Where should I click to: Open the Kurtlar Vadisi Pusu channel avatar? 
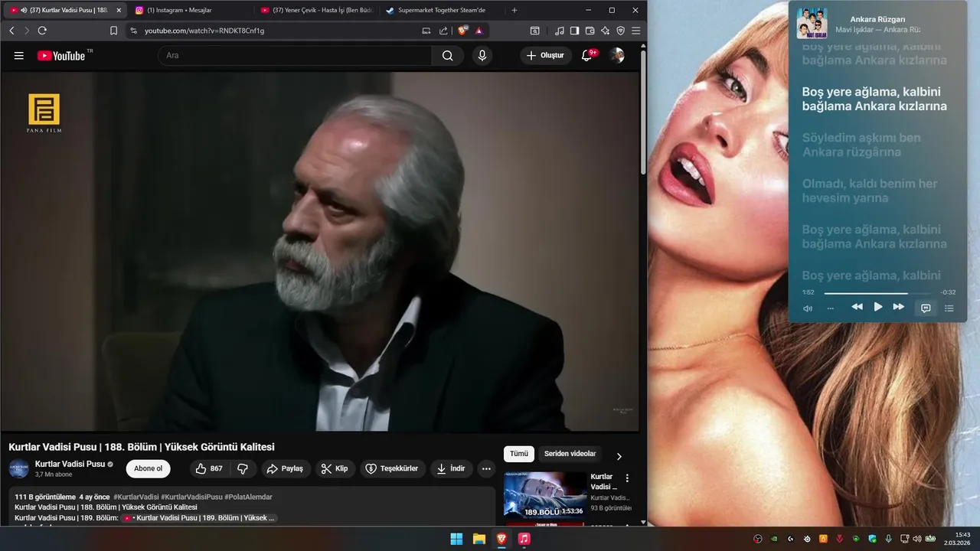[19, 468]
